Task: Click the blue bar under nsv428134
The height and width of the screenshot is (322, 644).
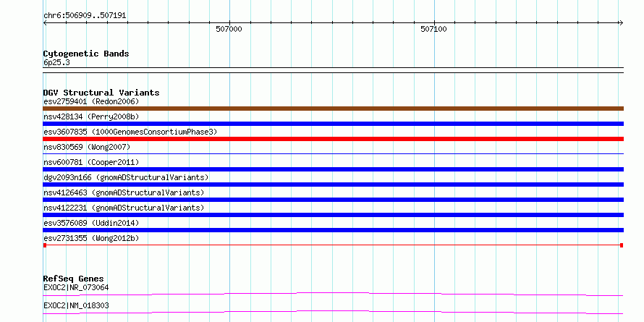Action: [x=333, y=124]
